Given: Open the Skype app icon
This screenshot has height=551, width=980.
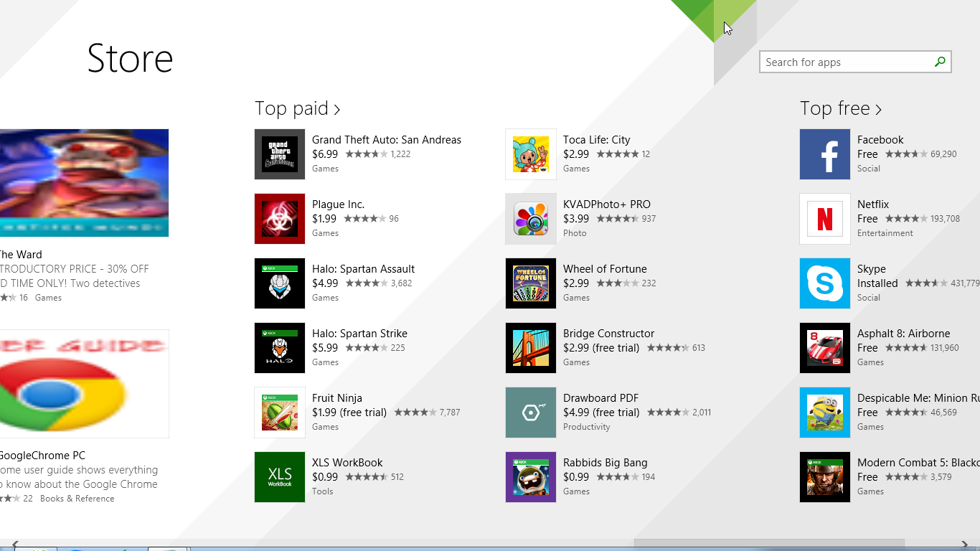Looking at the screenshot, I should pyautogui.click(x=825, y=283).
